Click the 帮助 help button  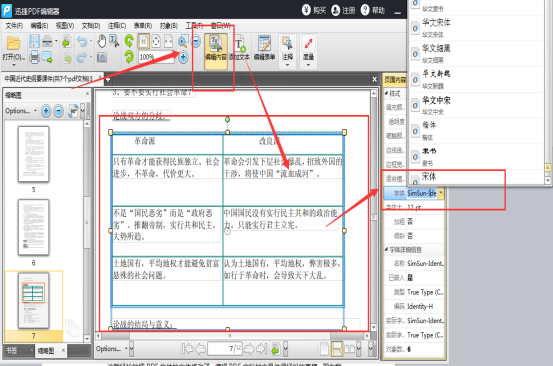373,10
